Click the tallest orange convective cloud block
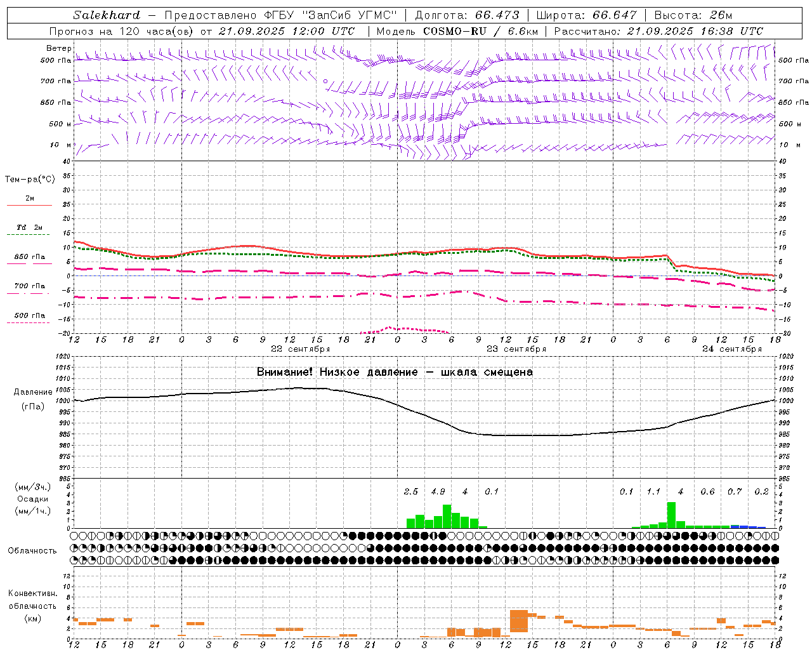The width and height of the screenshot is (812, 650). coord(519,621)
